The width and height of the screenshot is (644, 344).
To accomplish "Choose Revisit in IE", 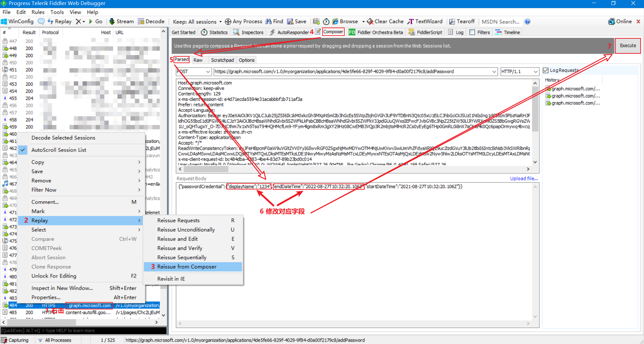I will [193, 279].
